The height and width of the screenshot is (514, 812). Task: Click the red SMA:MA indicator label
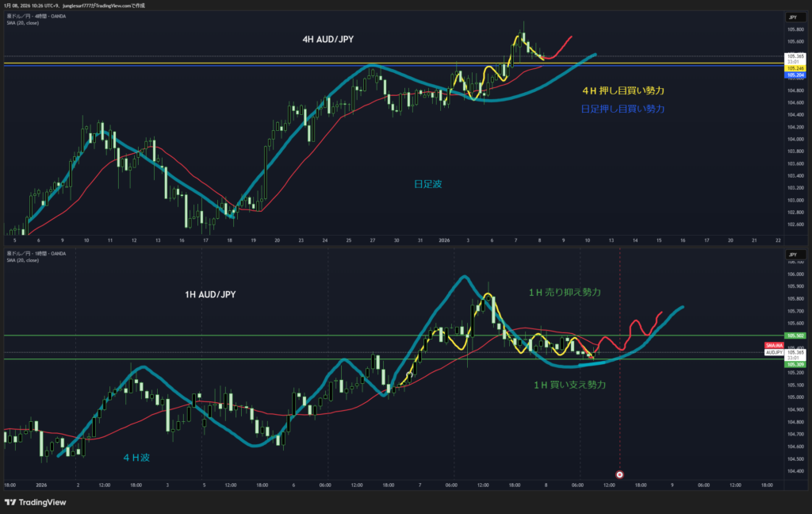coord(773,346)
